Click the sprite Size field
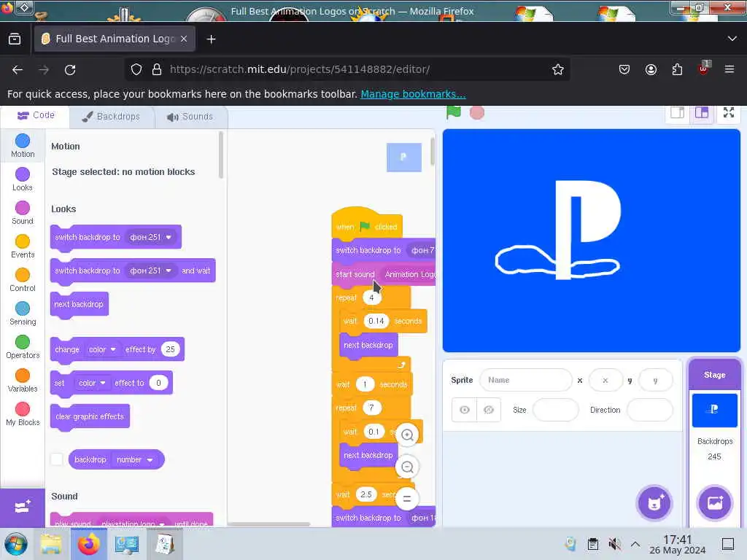 pyautogui.click(x=555, y=410)
